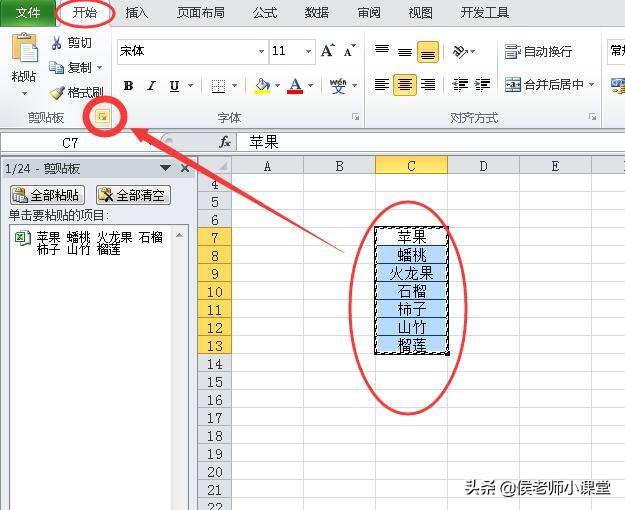Switch to the Home (开始) tab
625x510 pixels.
point(85,13)
